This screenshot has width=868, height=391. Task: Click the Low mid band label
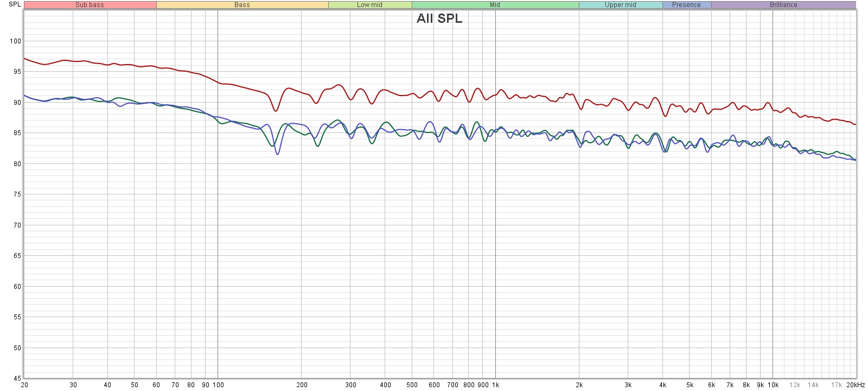tap(369, 5)
